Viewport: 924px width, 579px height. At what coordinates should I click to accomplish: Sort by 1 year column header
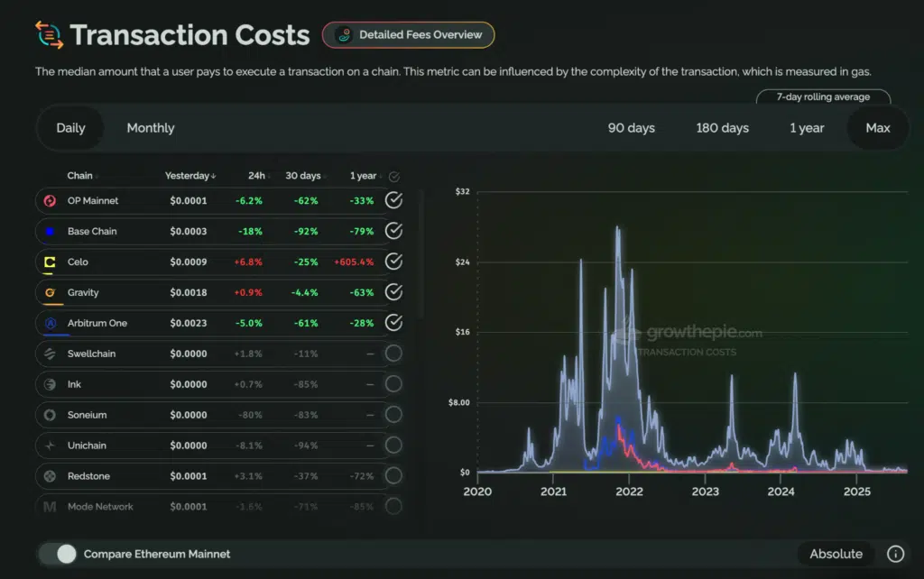click(x=364, y=176)
